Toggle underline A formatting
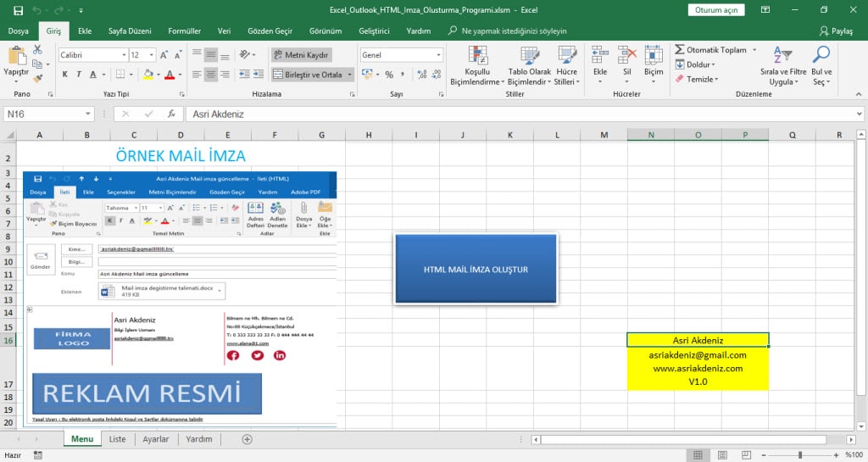This screenshot has width=868, height=462. [93, 74]
